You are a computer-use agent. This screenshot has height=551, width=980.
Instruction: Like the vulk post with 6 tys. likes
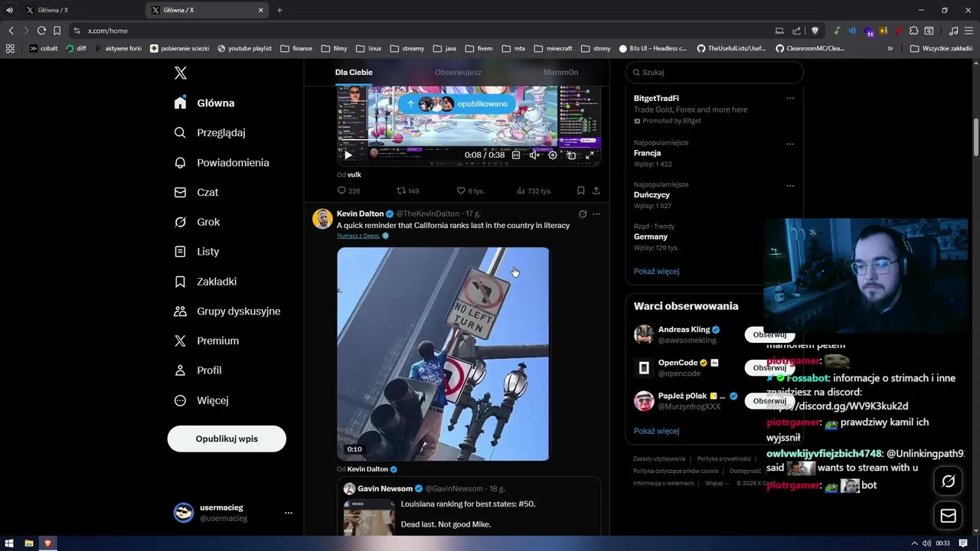point(470,191)
